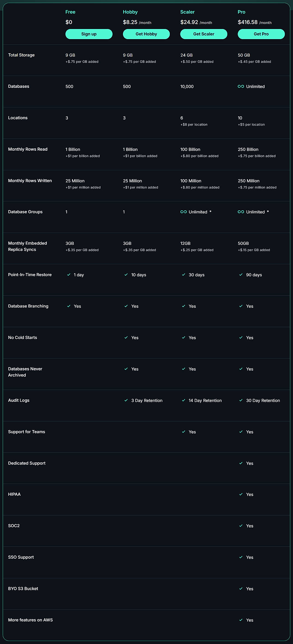Select the Pro plan heading
This screenshot has height=644, width=293.
click(x=242, y=12)
